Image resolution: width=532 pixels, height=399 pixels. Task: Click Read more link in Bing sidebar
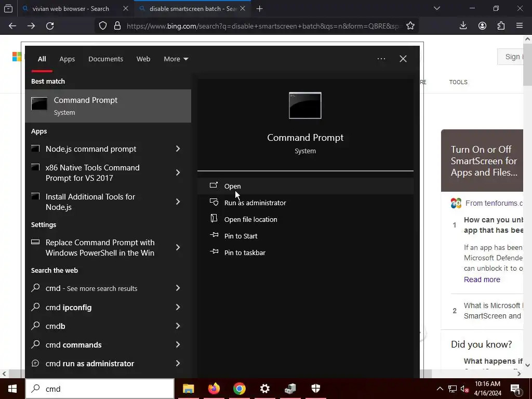(482, 280)
